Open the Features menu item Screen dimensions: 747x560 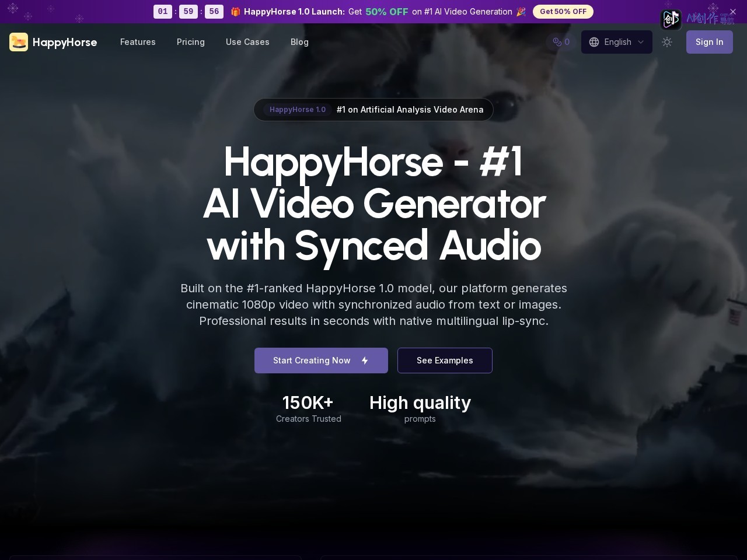pos(138,42)
